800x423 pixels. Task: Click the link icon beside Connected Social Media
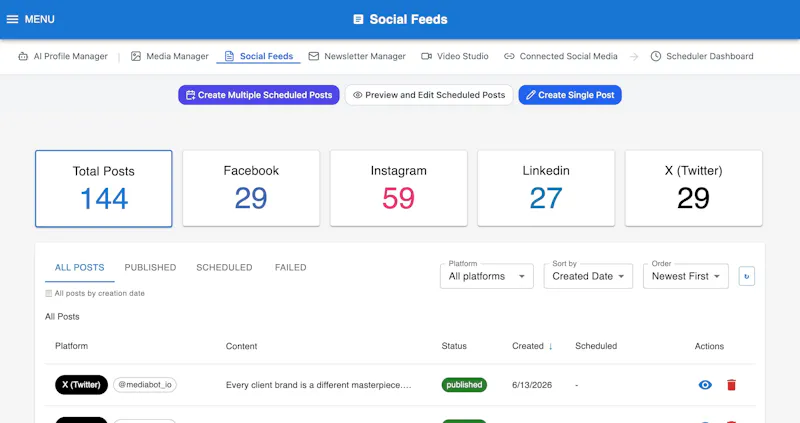[x=509, y=56]
